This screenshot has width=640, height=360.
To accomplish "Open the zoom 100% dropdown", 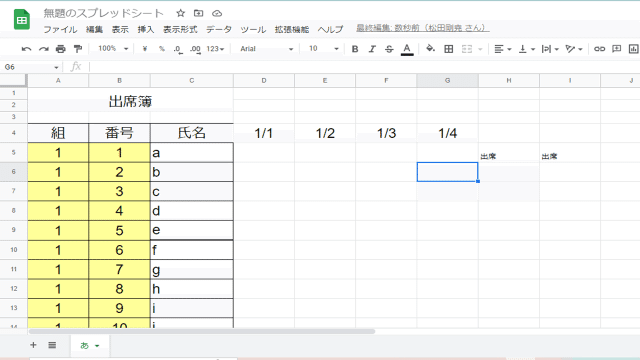I will click(x=113, y=49).
